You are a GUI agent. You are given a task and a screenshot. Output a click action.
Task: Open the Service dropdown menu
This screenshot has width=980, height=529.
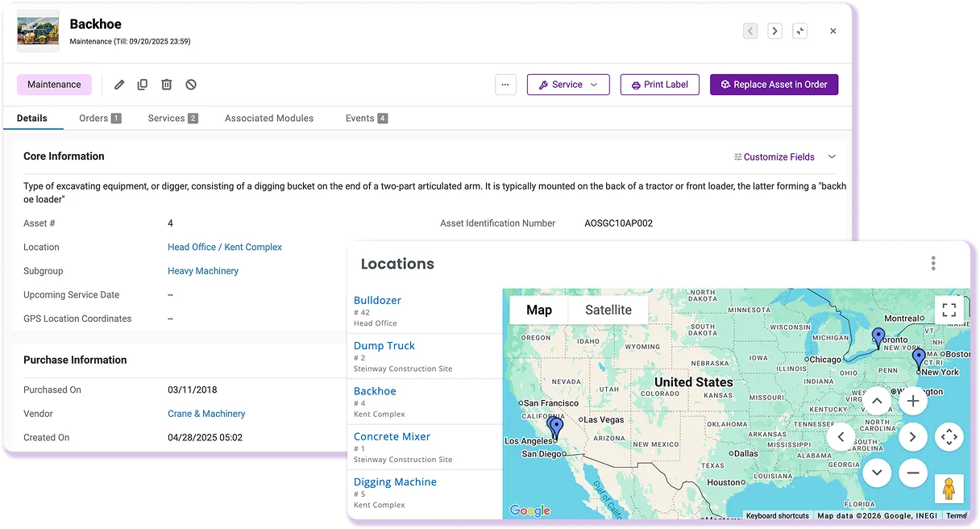(x=568, y=84)
